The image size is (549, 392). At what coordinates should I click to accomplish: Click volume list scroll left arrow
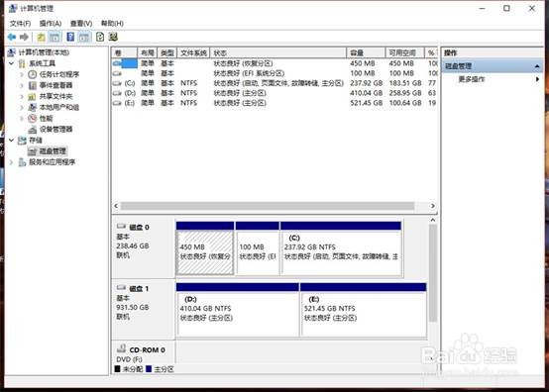(x=116, y=206)
